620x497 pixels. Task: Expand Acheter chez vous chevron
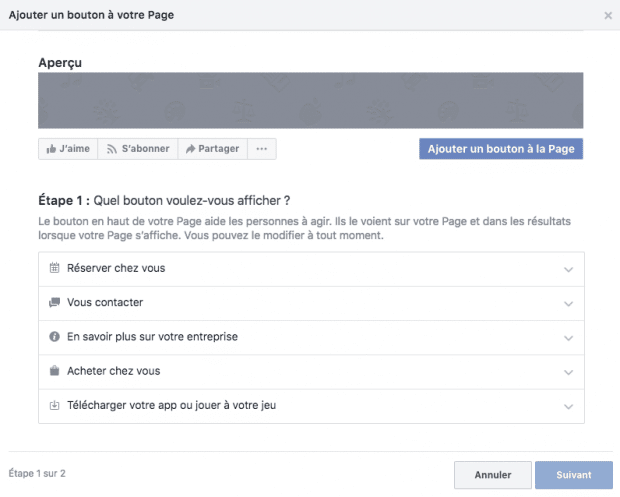click(x=568, y=372)
